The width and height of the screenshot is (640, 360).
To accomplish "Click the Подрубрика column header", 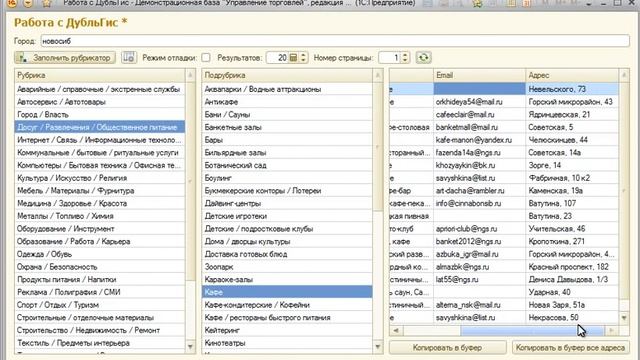I will click(287, 75).
